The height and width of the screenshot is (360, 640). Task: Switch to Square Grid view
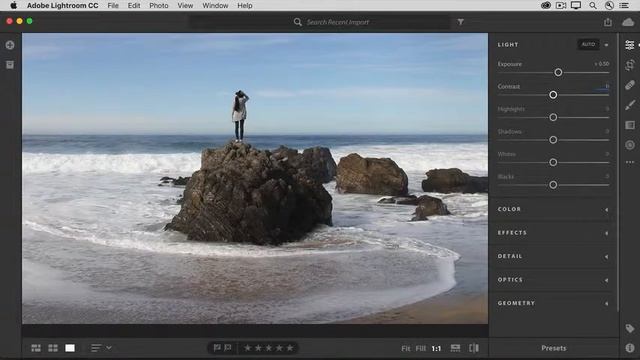point(53,348)
